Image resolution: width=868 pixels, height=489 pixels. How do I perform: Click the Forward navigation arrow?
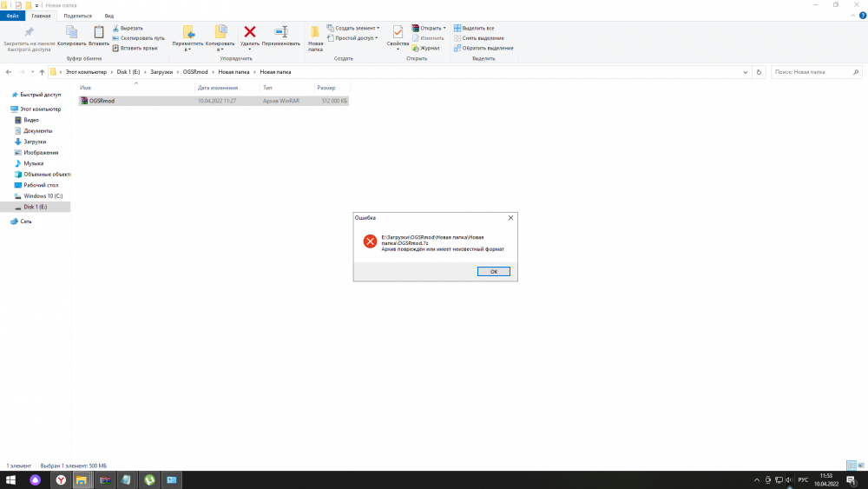23,72
